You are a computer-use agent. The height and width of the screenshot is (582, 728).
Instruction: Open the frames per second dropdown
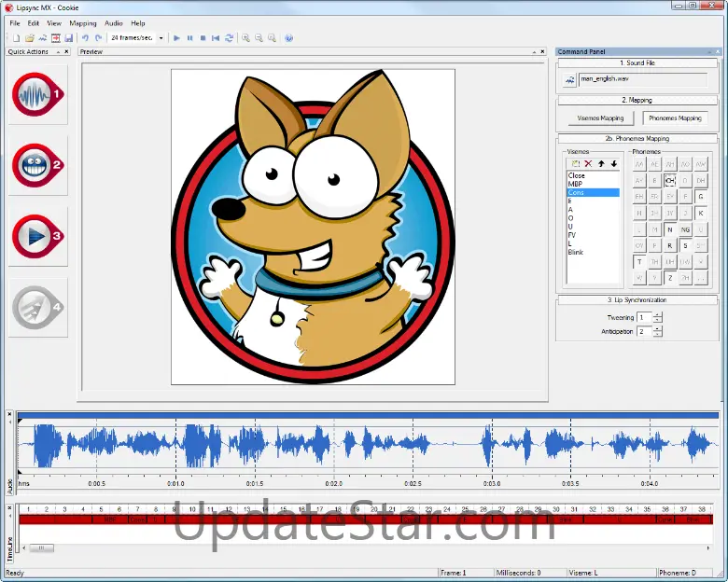161,38
